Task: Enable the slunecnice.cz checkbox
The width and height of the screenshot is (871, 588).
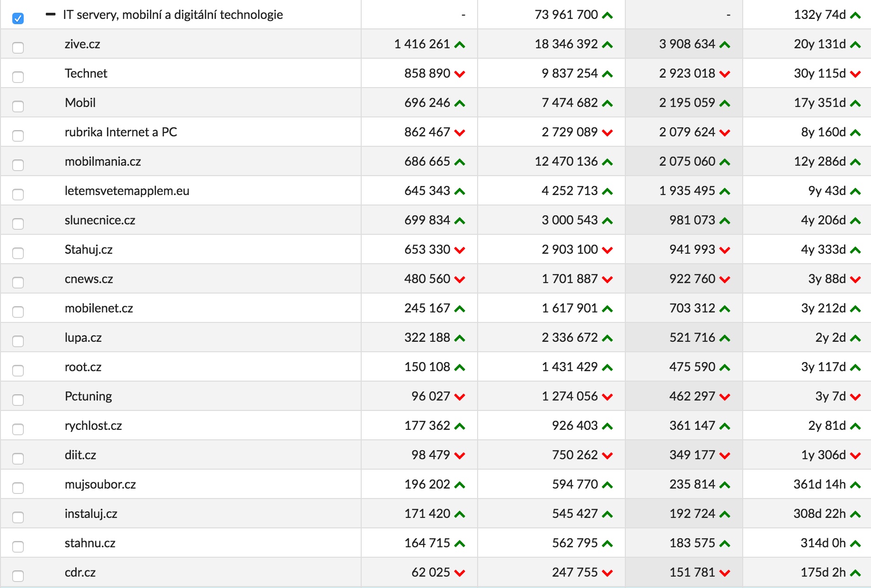Action: click(18, 224)
